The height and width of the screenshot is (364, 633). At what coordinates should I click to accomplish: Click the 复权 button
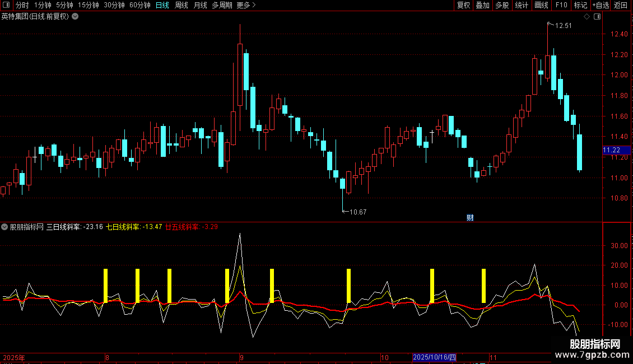463,5
